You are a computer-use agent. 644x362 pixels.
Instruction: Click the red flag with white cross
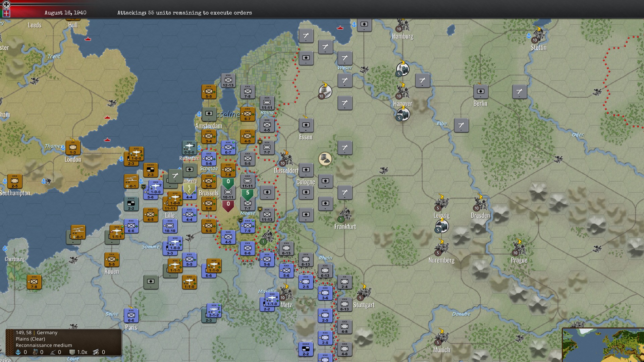pos(6,13)
